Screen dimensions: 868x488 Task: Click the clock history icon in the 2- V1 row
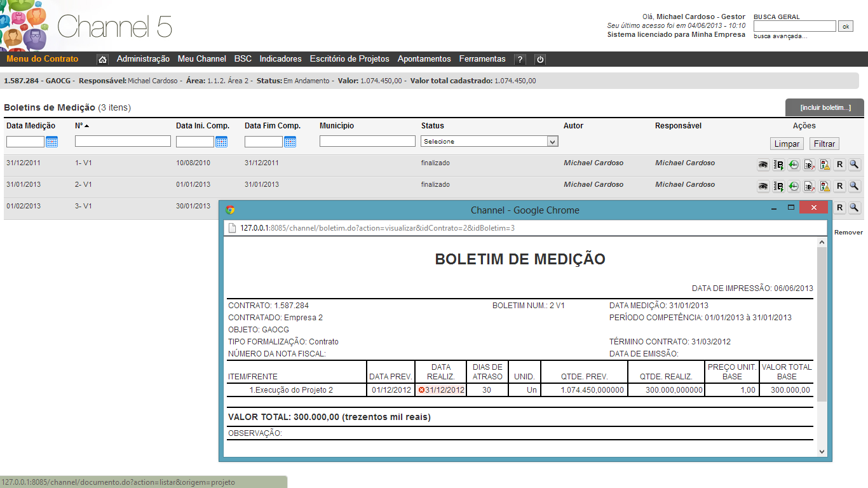[x=794, y=186]
